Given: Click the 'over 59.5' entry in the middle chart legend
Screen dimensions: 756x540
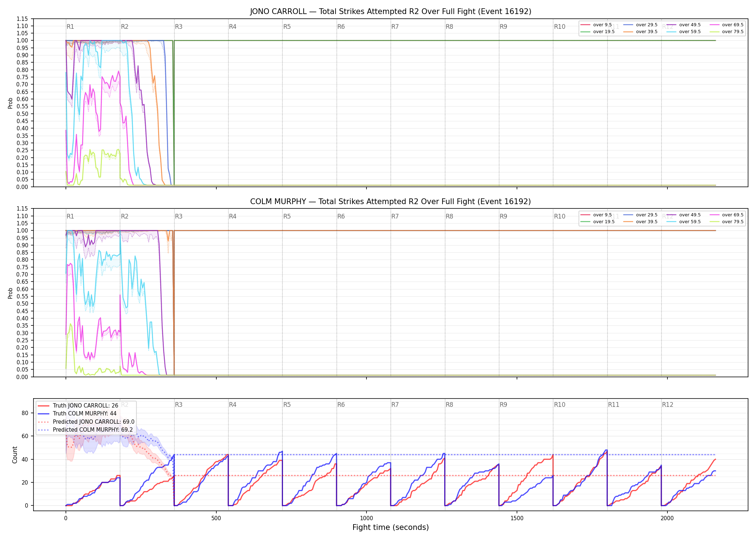Looking at the screenshot, I should click(683, 222).
